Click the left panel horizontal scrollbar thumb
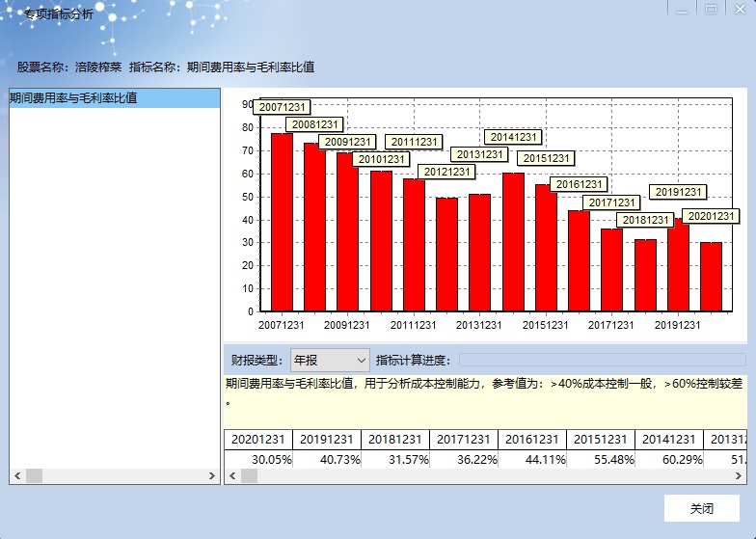The image size is (756, 539). coord(35,476)
